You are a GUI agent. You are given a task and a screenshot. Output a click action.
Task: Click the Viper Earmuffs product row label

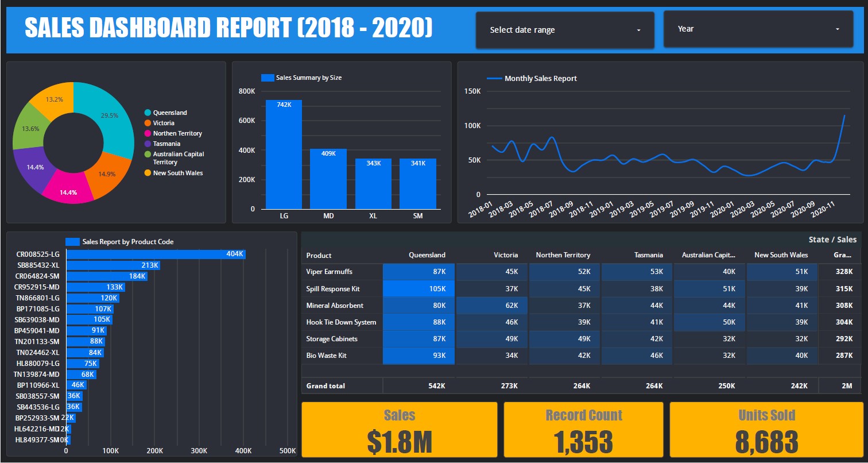(330, 272)
